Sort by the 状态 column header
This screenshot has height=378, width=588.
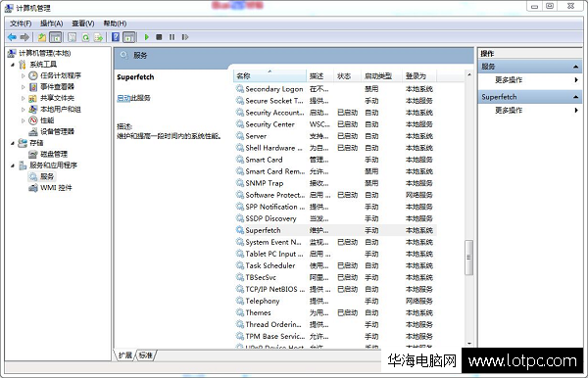point(348,76)
